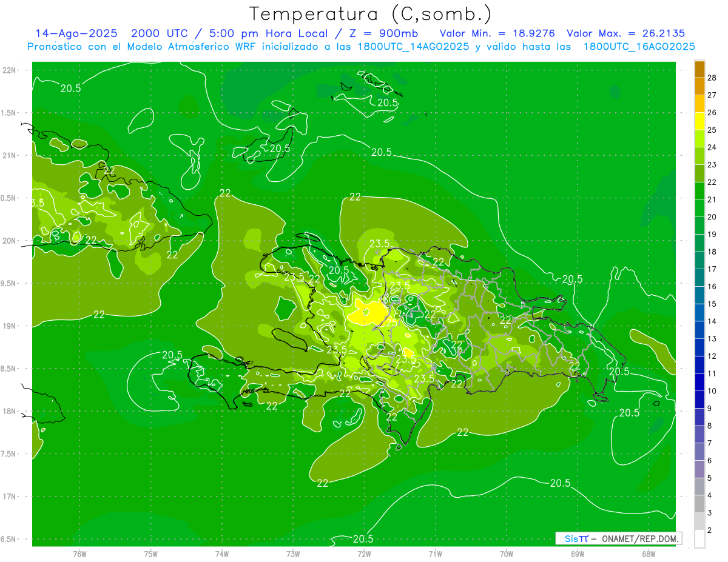Viewport: 728px width, 562px height.
Task: Click the "68W" longitude axis label
Action: [x=649, y=554]
